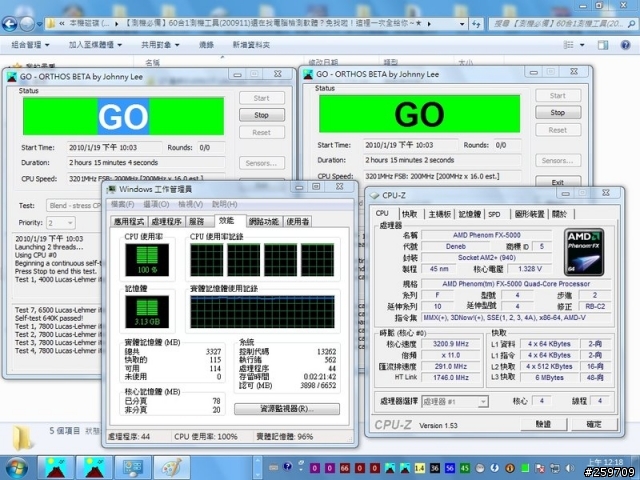Click the blue help tray icon
The image size is (640, 480).
(287, 467)
